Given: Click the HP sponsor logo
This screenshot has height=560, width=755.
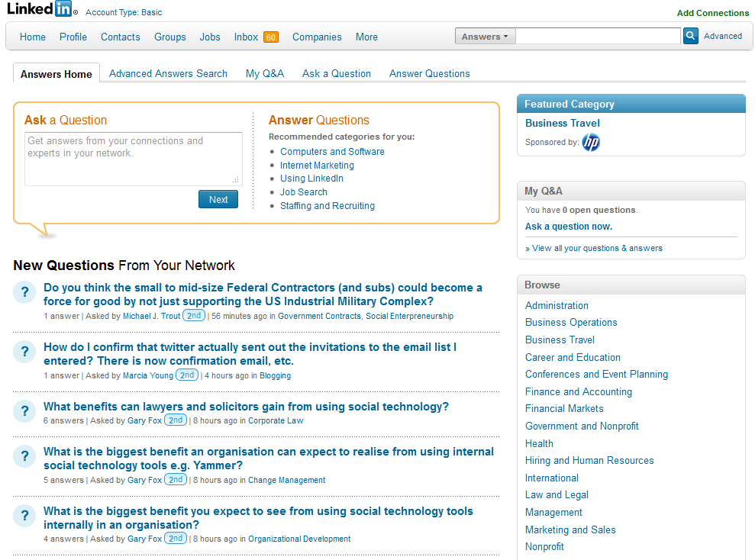Looking at the screenshot, I should point(591,143).
